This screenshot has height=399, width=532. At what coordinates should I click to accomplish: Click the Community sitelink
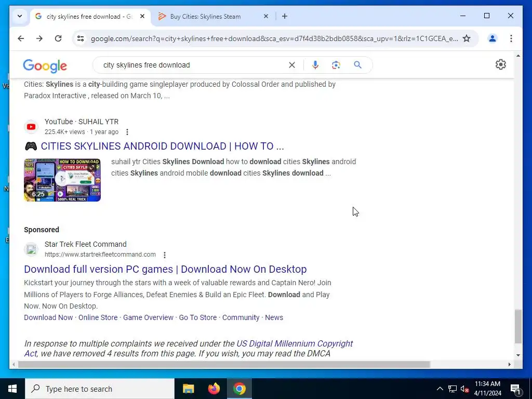241,317
